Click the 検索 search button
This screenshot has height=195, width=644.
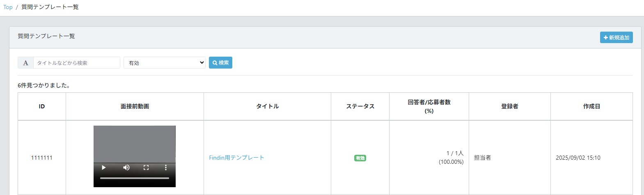(220, 63)
